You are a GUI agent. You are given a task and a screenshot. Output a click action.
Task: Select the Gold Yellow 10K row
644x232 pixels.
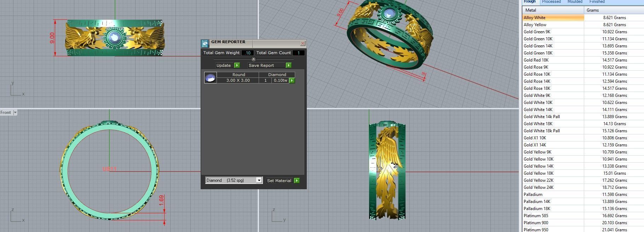coord(583,159)
